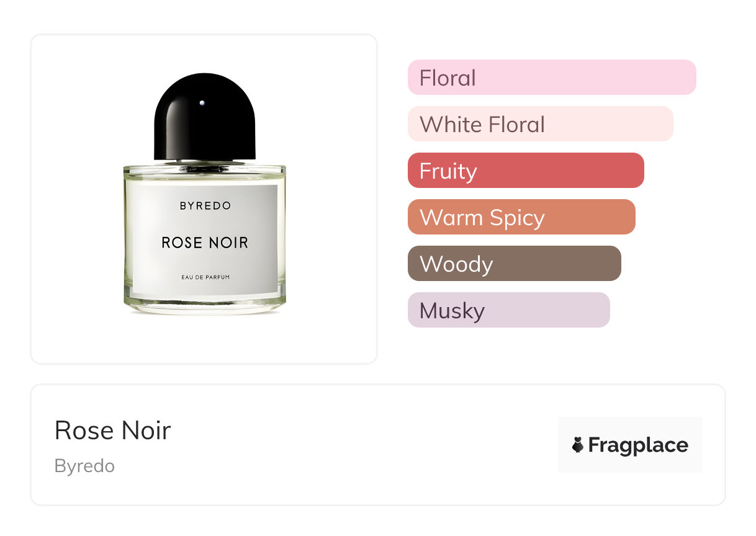This screenshot has width=756, height=536.
Task: Click the bottle neck collar beneath the cap
Action: [204, 164]
